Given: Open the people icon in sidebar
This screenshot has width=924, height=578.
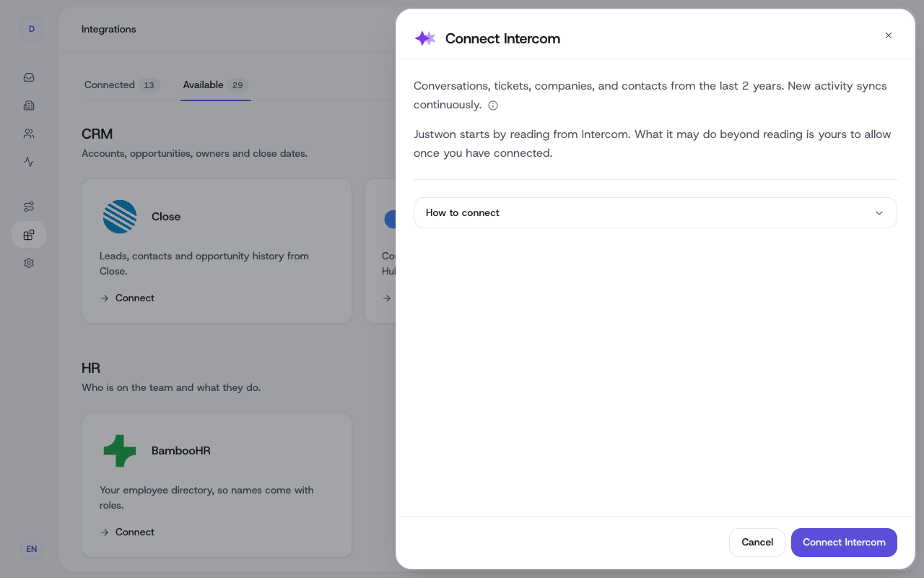Looking at the screenshot, I should 29,134.
